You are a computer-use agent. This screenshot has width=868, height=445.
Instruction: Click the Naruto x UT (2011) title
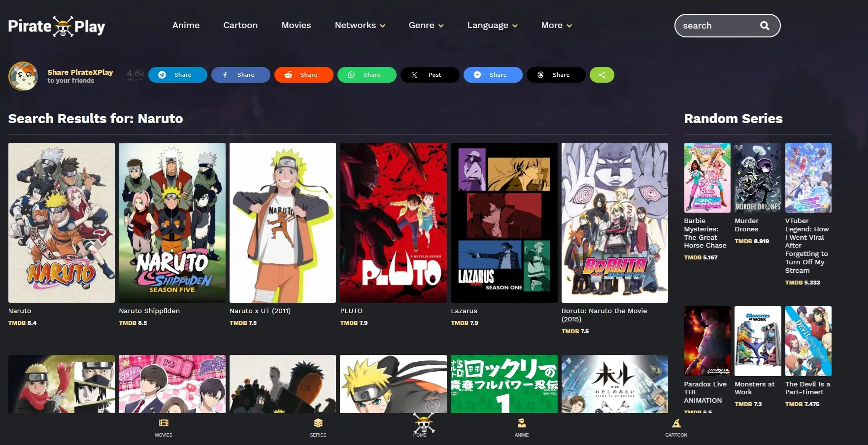260,311
